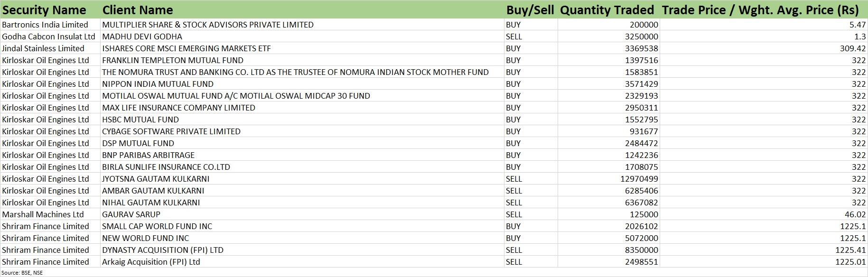Select the MADHU DEVI GODHA client cell
The image size is (868, 277).
142,37
